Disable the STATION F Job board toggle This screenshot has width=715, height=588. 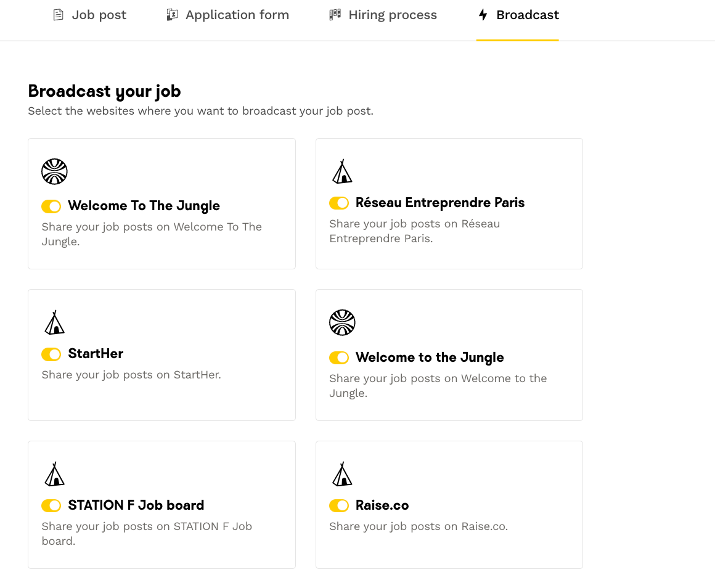[x=51, y=505]
